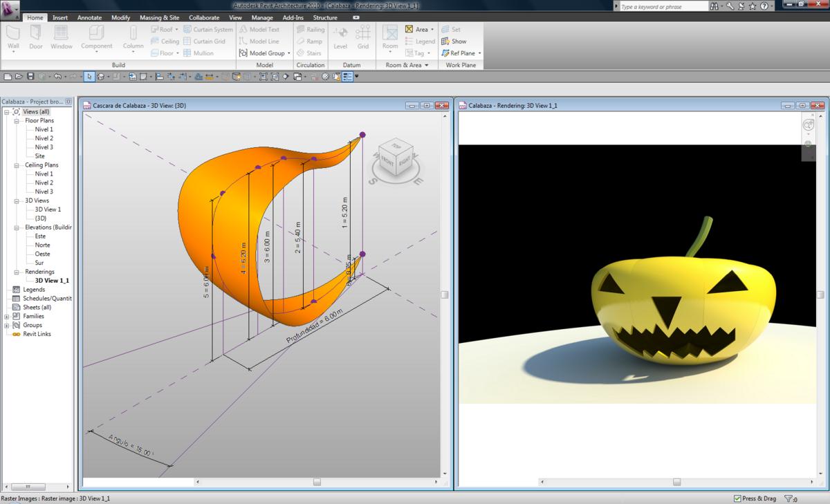Click the ViewCube in the 3D view

click(x=396, y=159)
